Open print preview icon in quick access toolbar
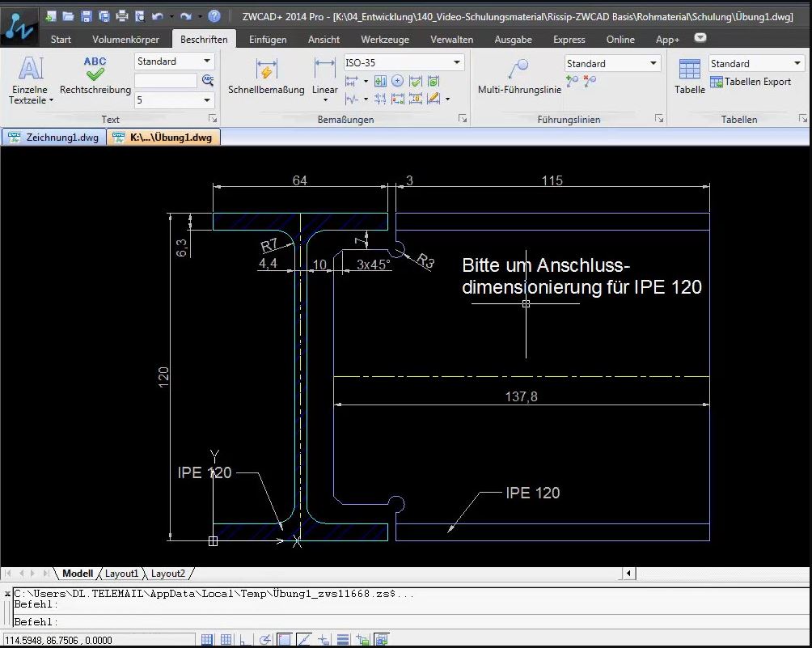 pyautogui.click(x=140, y=16)
